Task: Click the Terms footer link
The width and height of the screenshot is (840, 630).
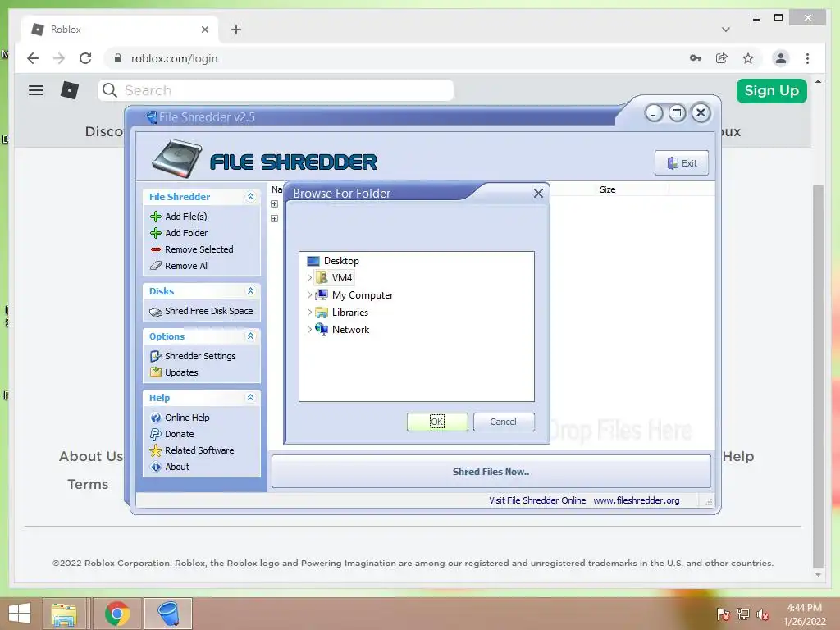Action: click(x=88, y=484)
